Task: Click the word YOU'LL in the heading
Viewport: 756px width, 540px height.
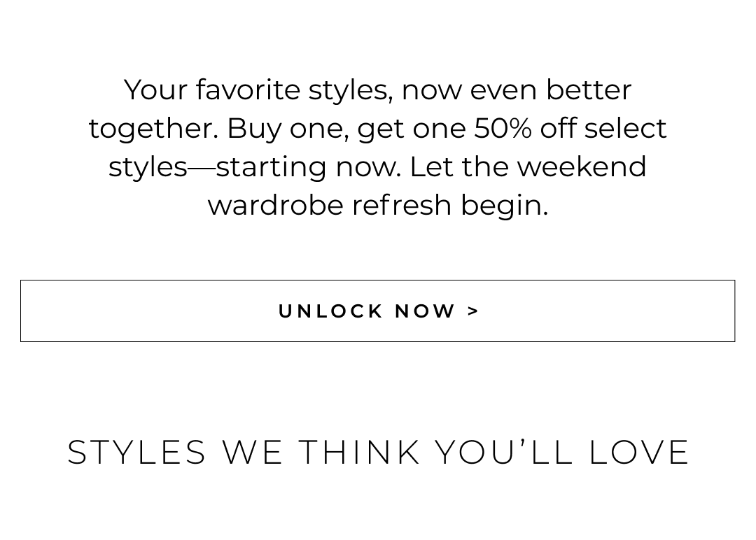Action: coord(504,452)
